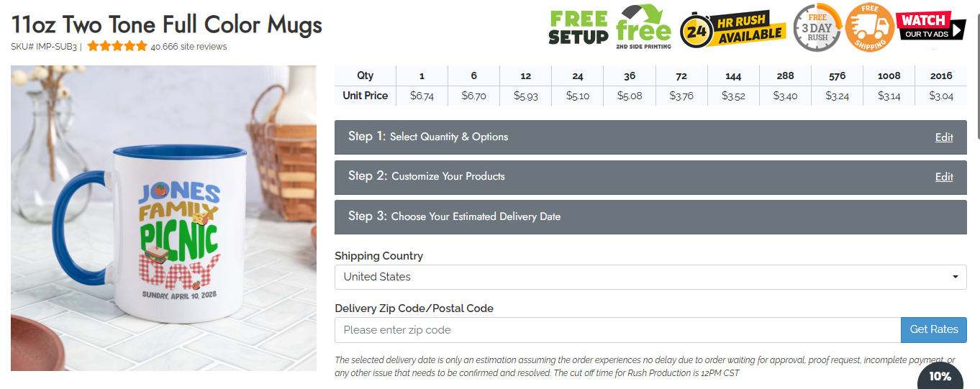The image size is (980, 389).
Task: Click the zip code input field
Action: click(617, 330)
